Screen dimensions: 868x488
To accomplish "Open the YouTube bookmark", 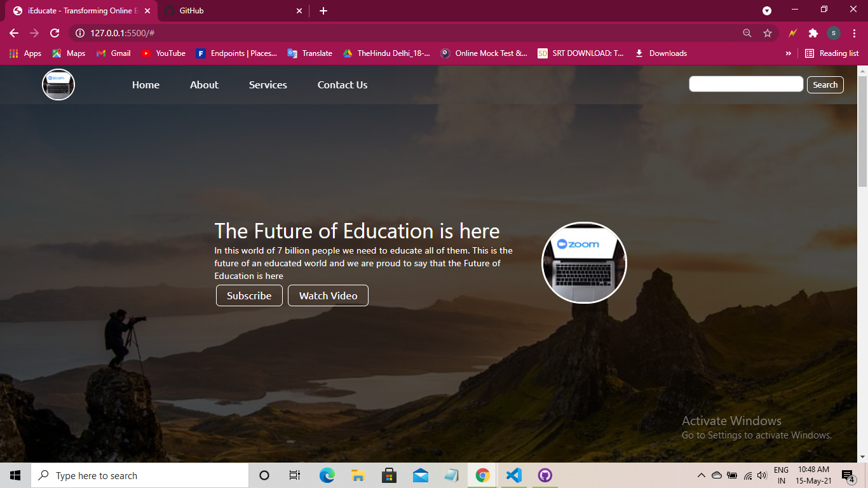I will [163, 53].
